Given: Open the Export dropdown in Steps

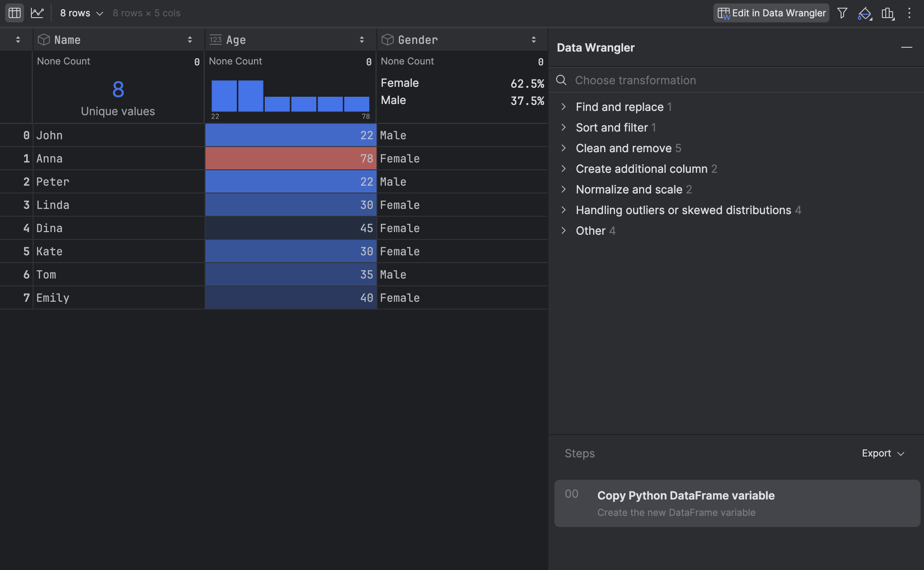Looking at the screenshot, I should (882, 453).
